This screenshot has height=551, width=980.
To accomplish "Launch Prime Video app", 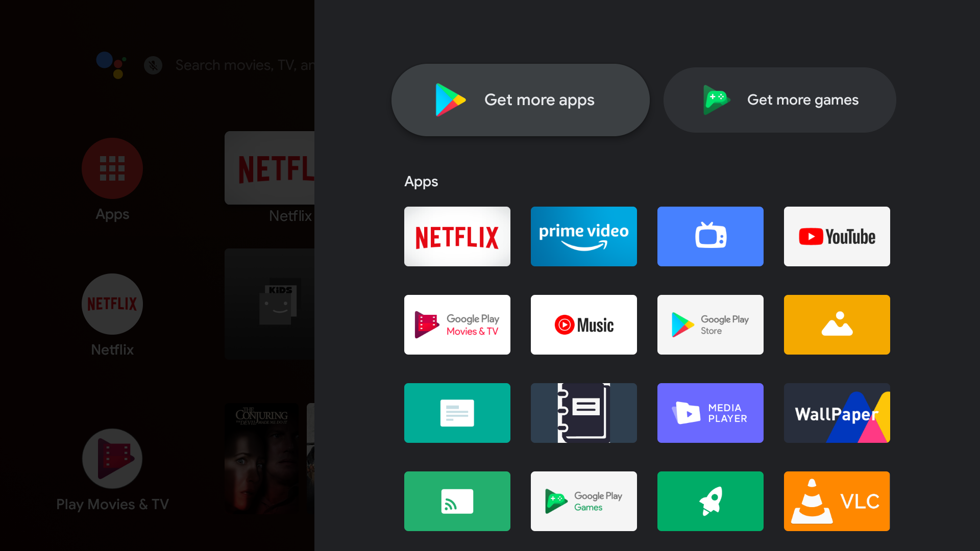I will point(583,236).
